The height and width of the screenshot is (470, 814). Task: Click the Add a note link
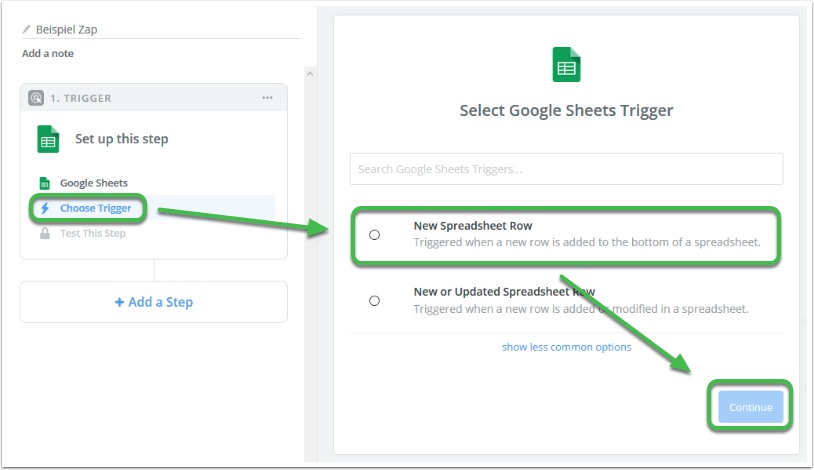click(x=48, y=53)
